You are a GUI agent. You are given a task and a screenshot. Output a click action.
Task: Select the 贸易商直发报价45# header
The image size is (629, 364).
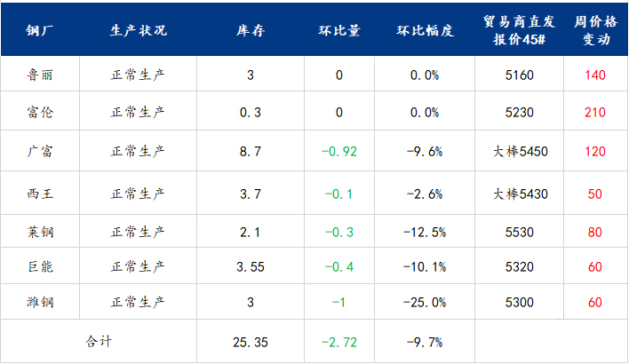[x=520, y=30]
